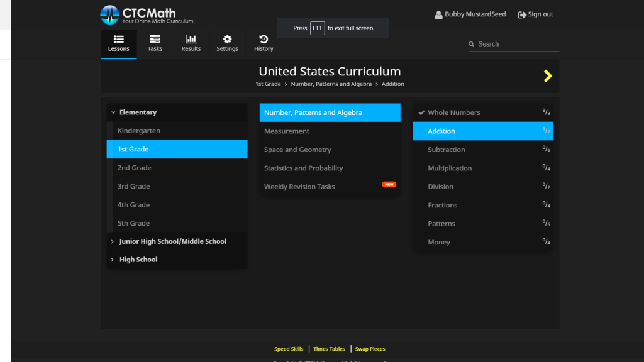
Task: Click the 0/4 progress for Money
Action: tap(547, 241)
